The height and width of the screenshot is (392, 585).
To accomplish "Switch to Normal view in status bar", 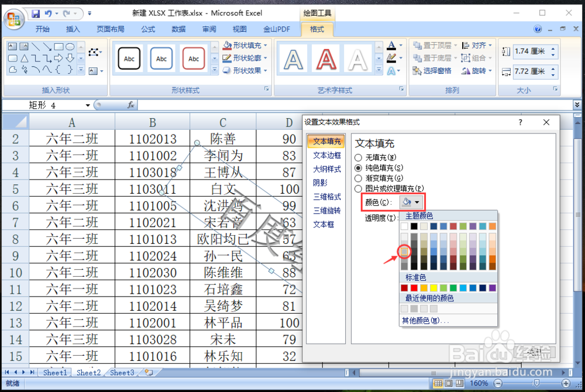I will pos(438,383).
